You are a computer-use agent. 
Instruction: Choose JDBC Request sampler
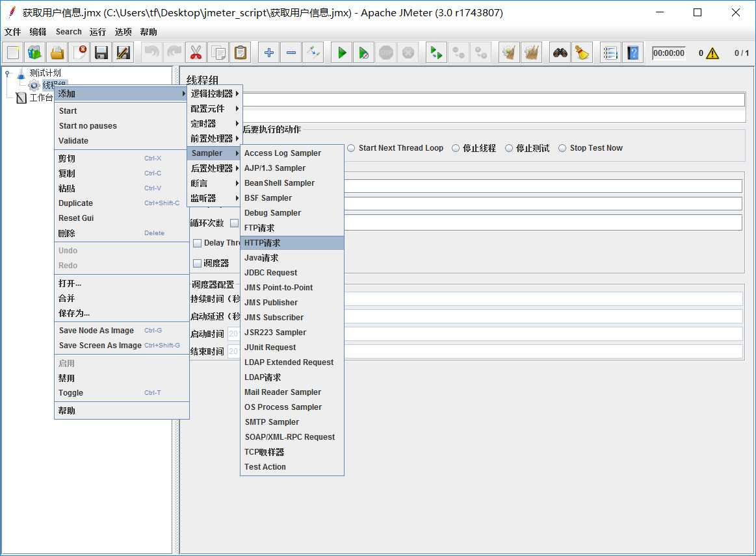pyautogui.click(x=292, y=273)
